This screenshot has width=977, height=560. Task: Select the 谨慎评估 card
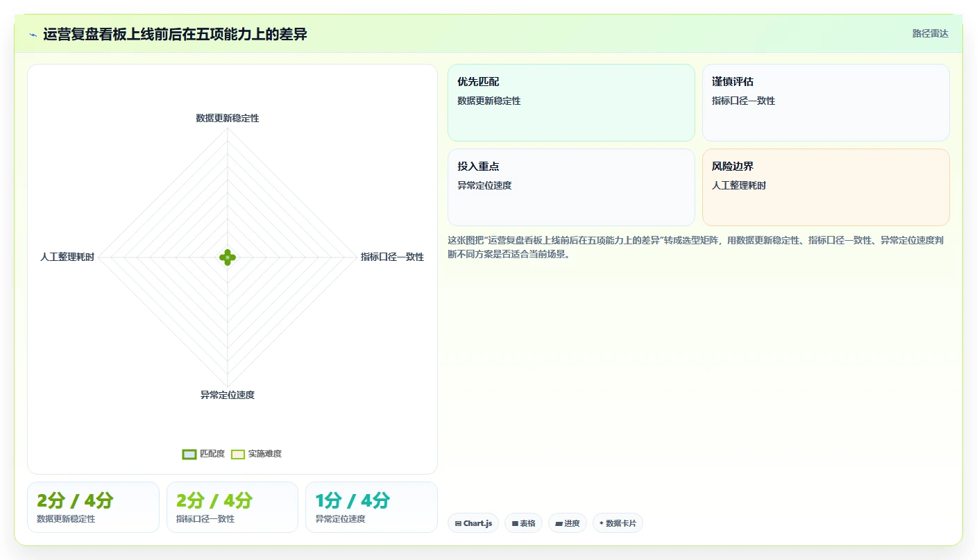point(826,103)
